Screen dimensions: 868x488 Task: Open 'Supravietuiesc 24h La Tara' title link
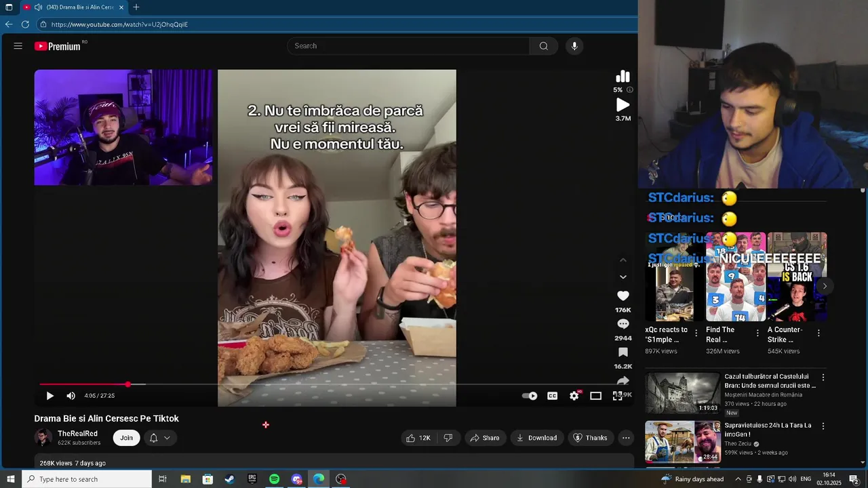(768, 430)
